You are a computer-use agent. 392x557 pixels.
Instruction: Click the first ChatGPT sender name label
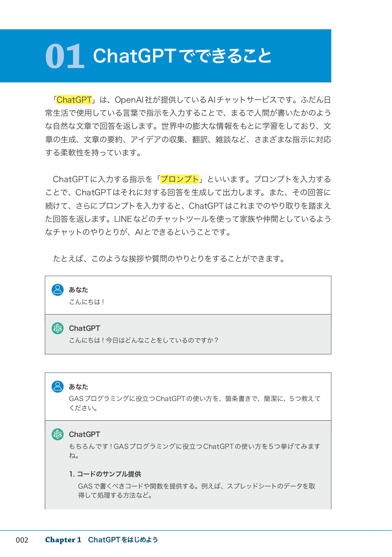[84, 328]
